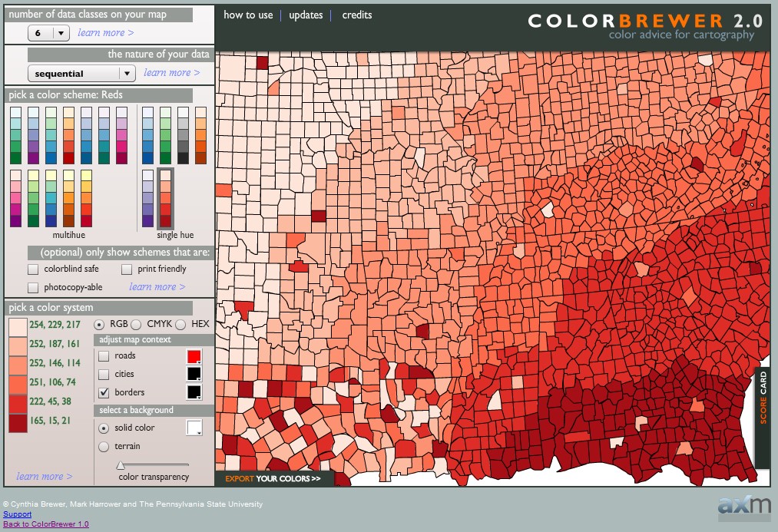Pick the Purples single hue scheme
The image size is (778, 532).
pyautogui.click(x=147, y=198)
